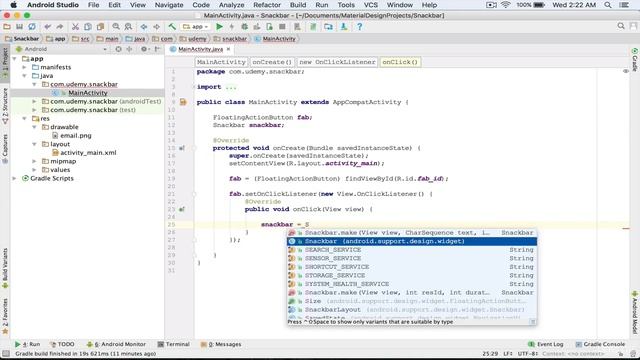Collapse the java folder node
The image size is (640, 360).
click(24, 76)
